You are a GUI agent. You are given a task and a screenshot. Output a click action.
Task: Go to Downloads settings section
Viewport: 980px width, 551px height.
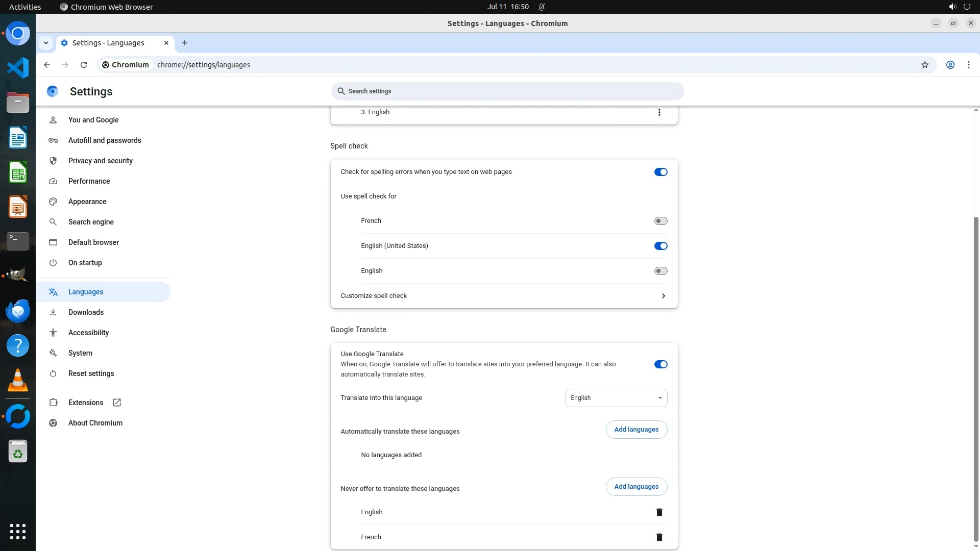tap(86, 312)
